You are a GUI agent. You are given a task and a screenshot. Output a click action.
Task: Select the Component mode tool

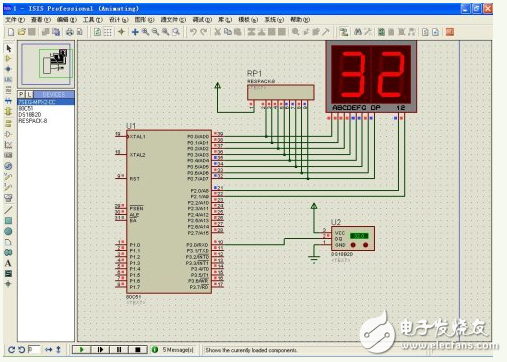pyautogui.click(x=9, y=59)
